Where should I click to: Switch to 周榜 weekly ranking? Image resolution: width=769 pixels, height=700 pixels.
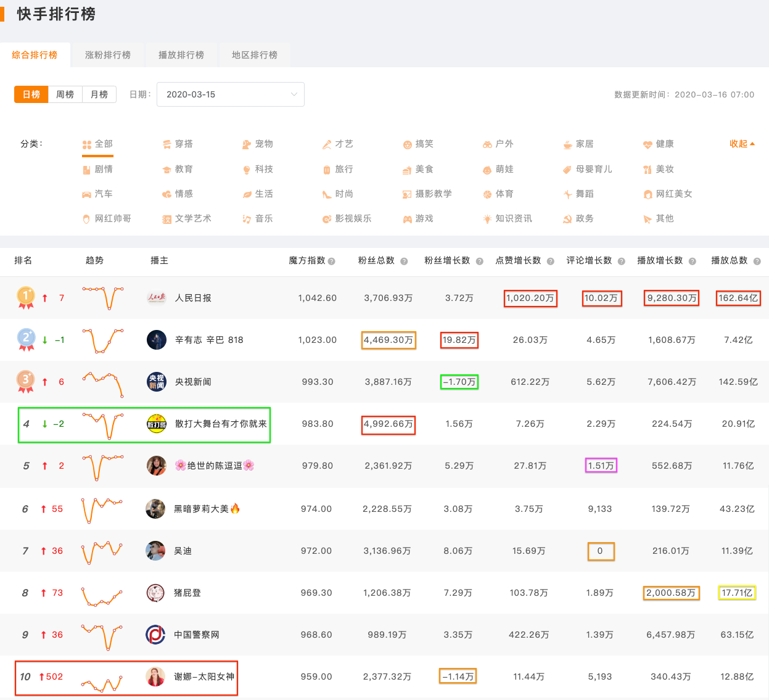pos(65,94)
